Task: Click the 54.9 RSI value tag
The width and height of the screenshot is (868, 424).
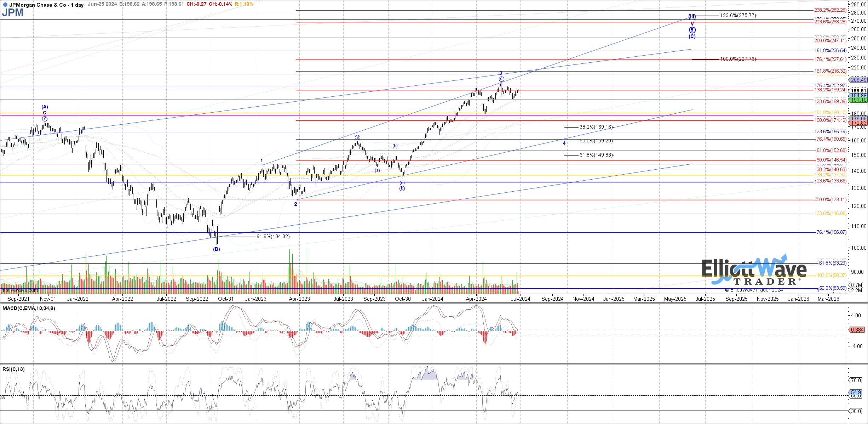Action: pos(855,392)
